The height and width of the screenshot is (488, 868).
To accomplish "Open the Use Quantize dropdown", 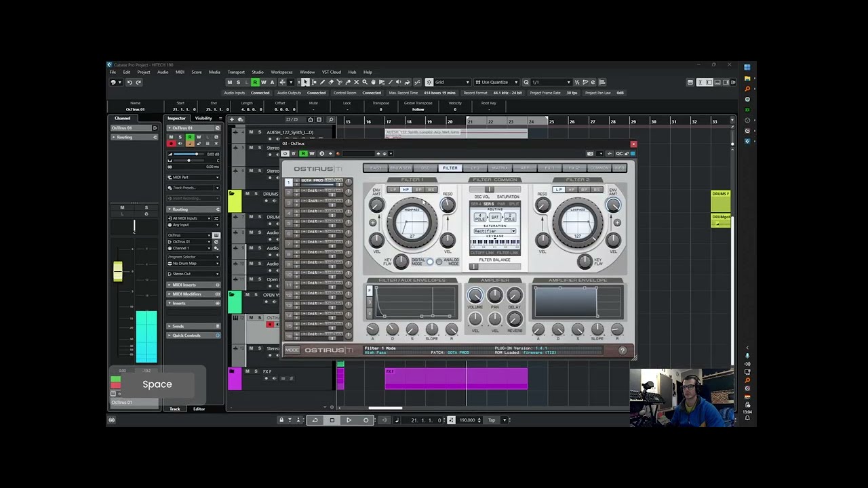I will (496, 82).
